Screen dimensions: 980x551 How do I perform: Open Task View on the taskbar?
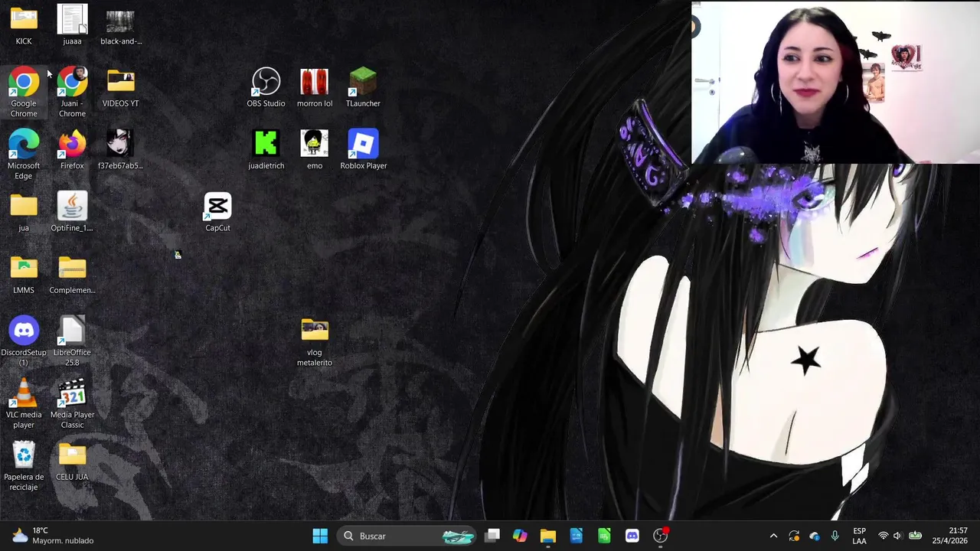[492, 536]
